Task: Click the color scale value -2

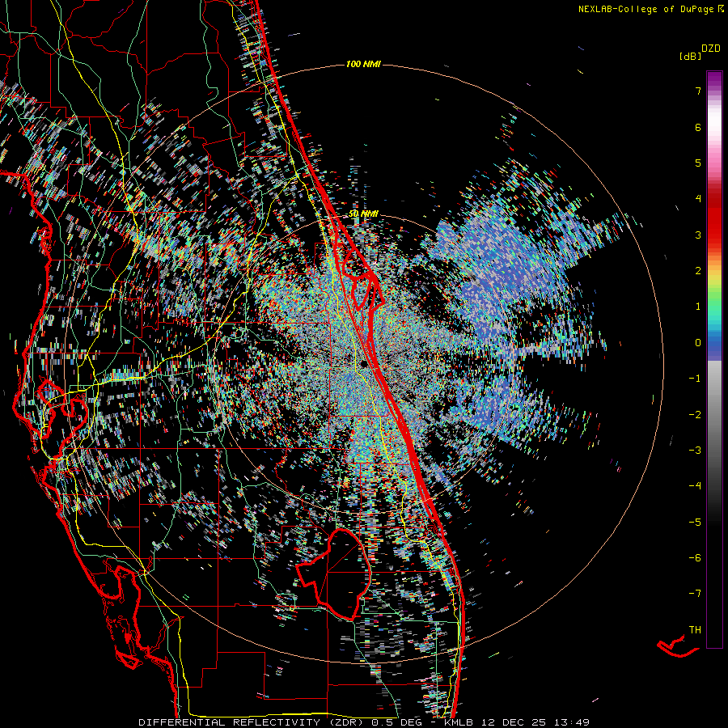Action: click(695, 414)
